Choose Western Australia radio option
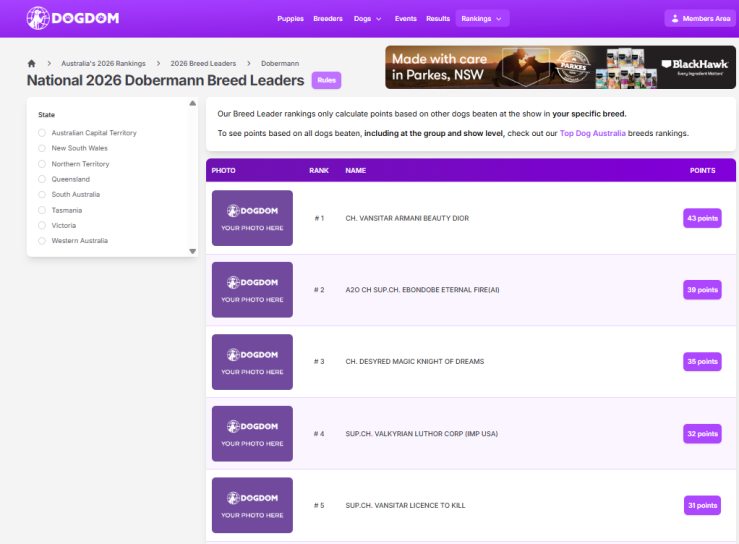739x544 pixels. pyautogui.click(x=42, y=241)
